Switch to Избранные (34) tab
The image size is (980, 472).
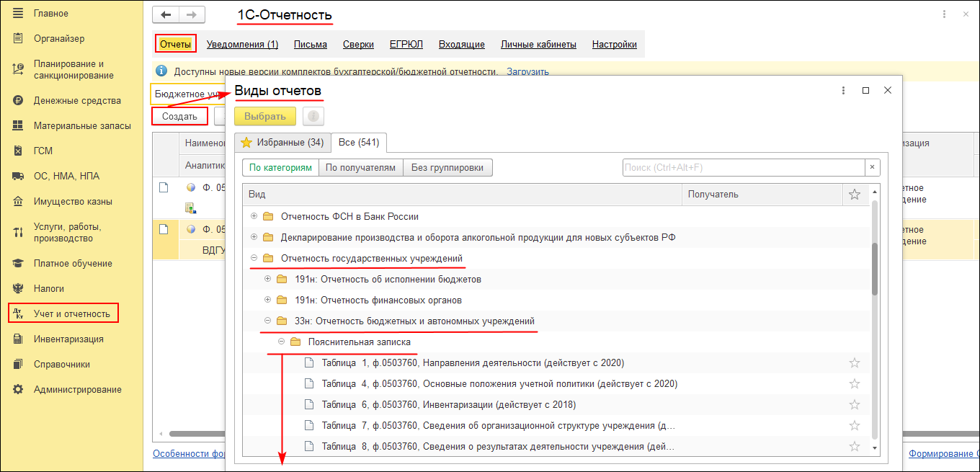282,143
